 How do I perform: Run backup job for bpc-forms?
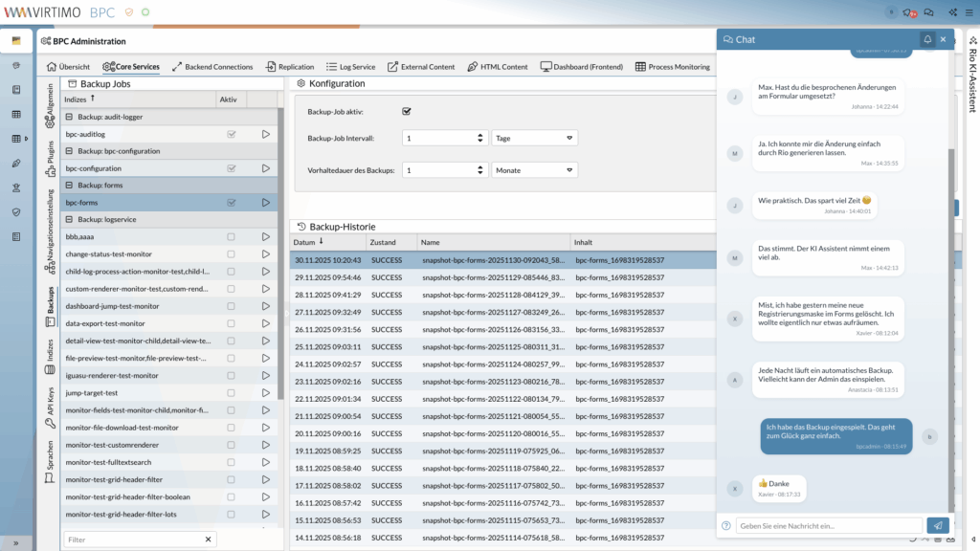point(265,203)
